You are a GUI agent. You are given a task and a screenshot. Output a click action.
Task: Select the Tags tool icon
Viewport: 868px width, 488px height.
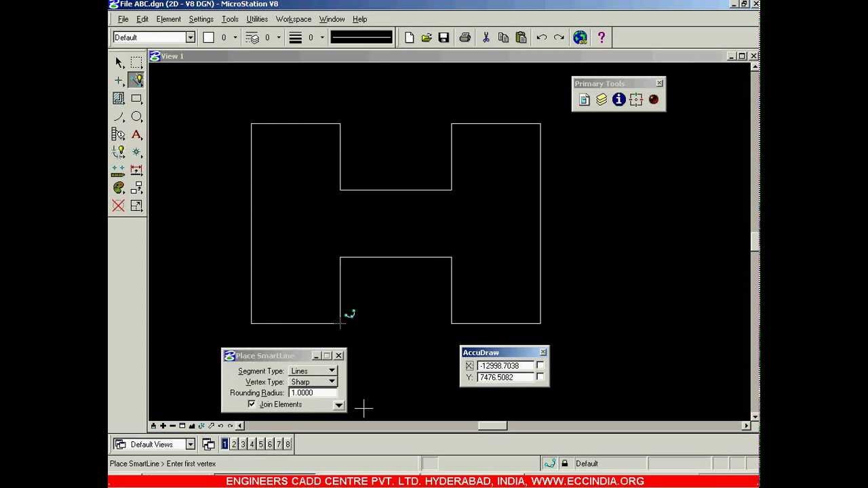click(119, 134)
